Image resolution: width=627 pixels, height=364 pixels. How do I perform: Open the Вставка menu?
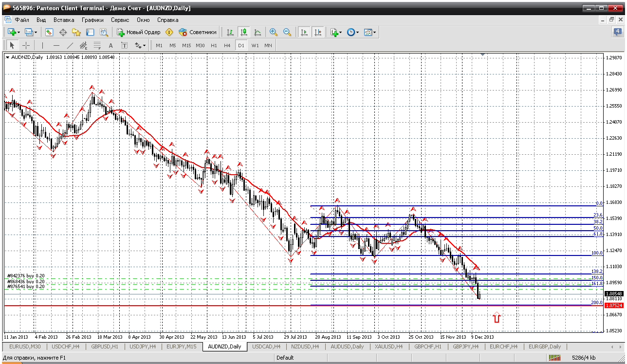click(x=64, y=20)
